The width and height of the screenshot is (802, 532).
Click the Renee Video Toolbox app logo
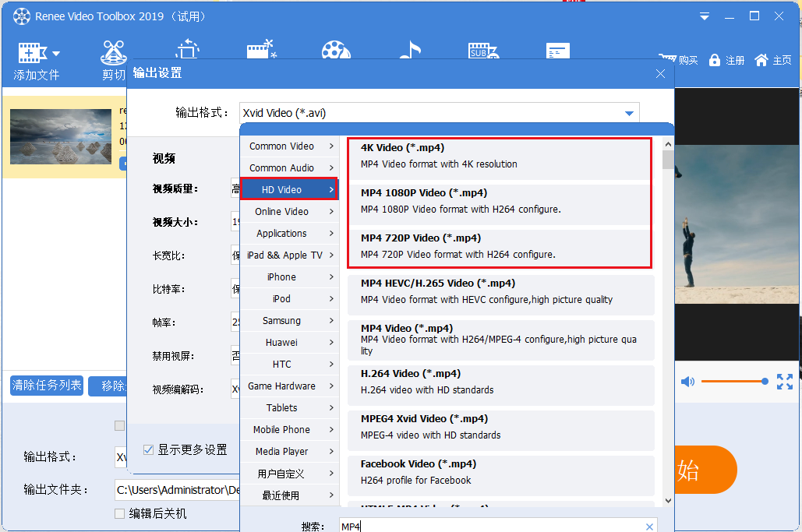tap(22, 16)
